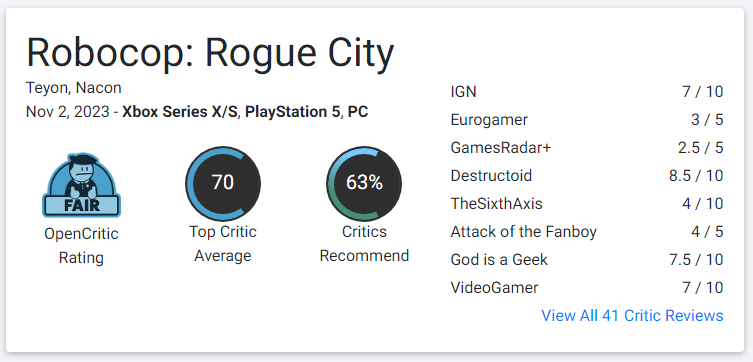Select the God is a Geek review
Screen dimensions: 753x362
click(586, 260)
